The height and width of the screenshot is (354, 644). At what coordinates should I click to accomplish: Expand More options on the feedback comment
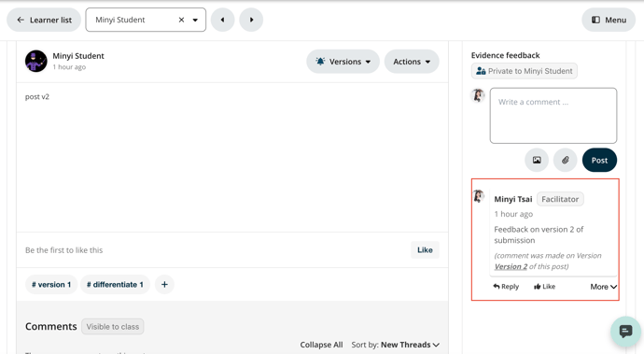(x=603, y=287)
